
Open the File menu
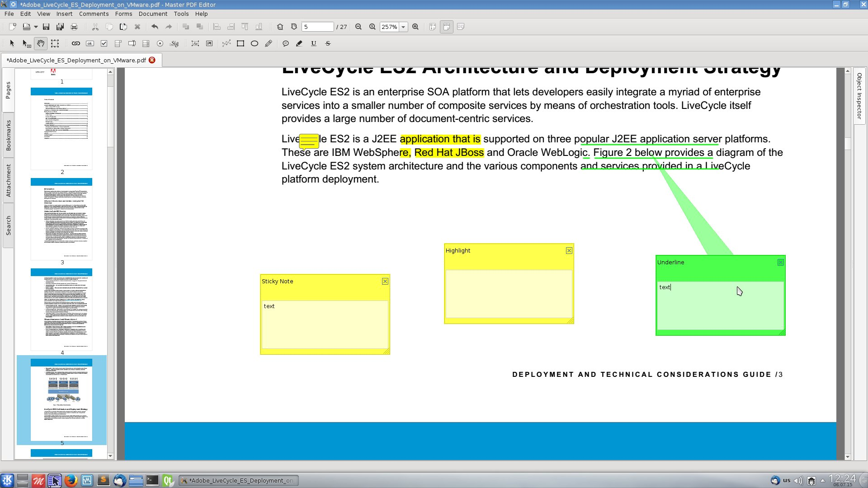pyautogui.click(x=9, y=14)
